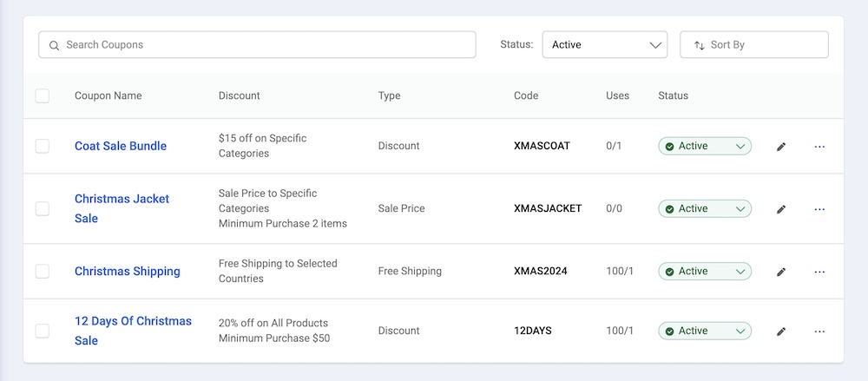The width and height of the screenshot is (868, 381).
Task: Open the Status filter dropdown showing Active
Action: click(604, 45)
